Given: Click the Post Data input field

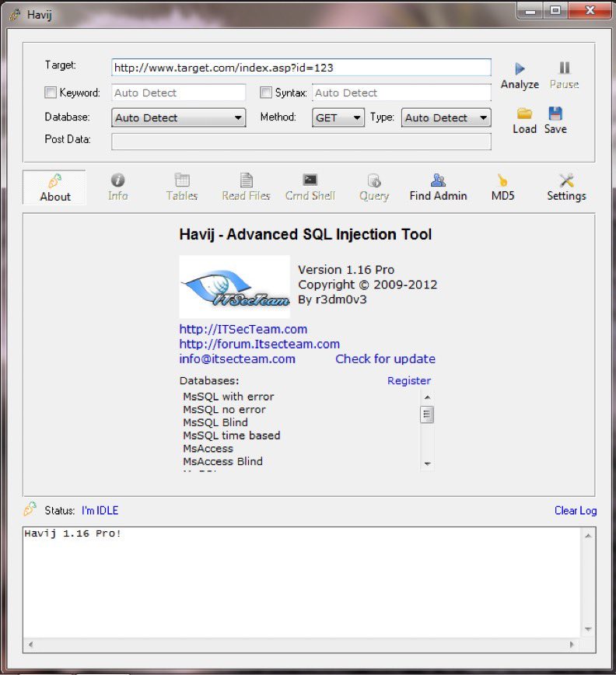Looking at the screenshot, I should (x=301, y=142).
